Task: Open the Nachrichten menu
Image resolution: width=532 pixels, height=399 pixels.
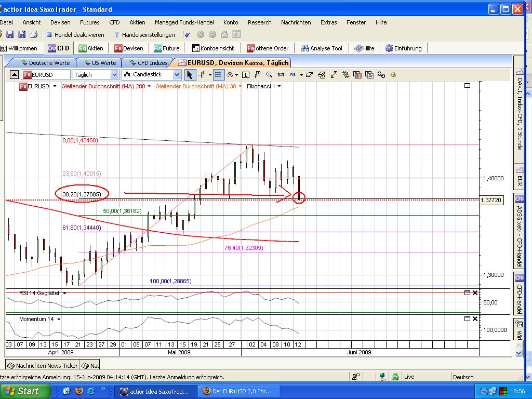Action: pos(296,22)
